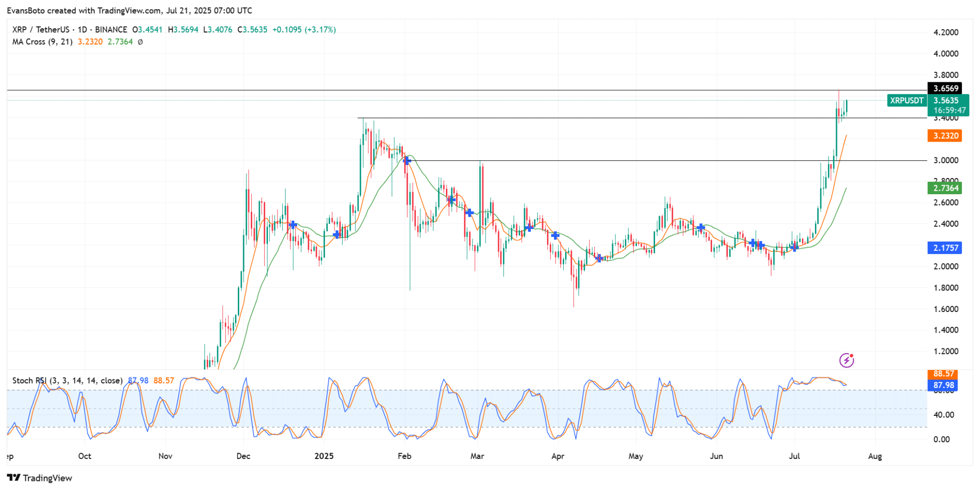
Task: Toggle the blue 87.98 Stoch RSI value label
Action: tap(944, 385)
